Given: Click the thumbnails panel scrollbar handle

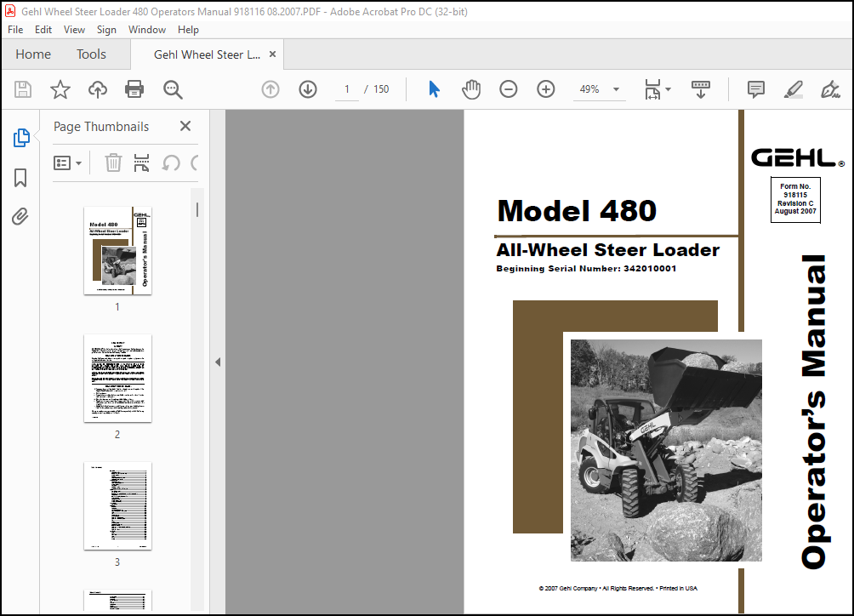Looking at the screenshot, I should (197, 209).
